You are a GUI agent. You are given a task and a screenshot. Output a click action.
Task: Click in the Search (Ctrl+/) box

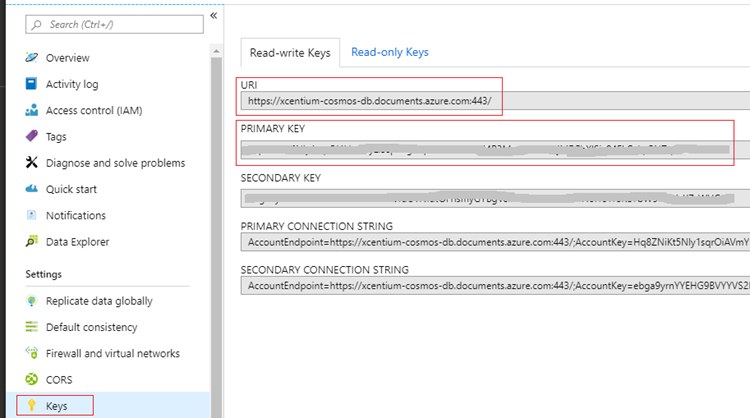point(114,24)
